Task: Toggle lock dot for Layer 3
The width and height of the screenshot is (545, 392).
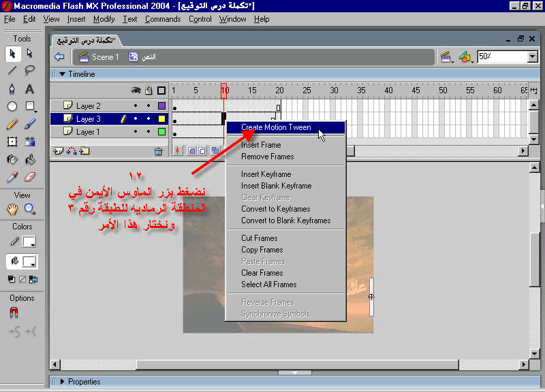Action: coord(149,118)
